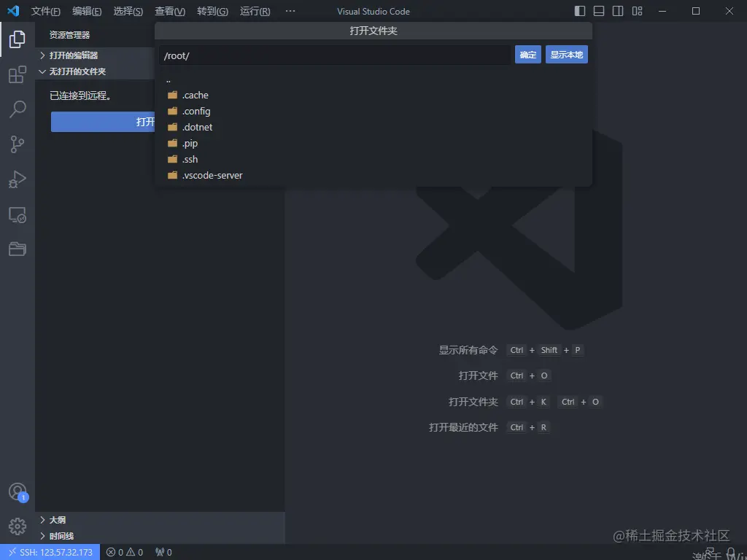
Task: Open the Run and Debug view icon
Action: click(x=18, y=179)
